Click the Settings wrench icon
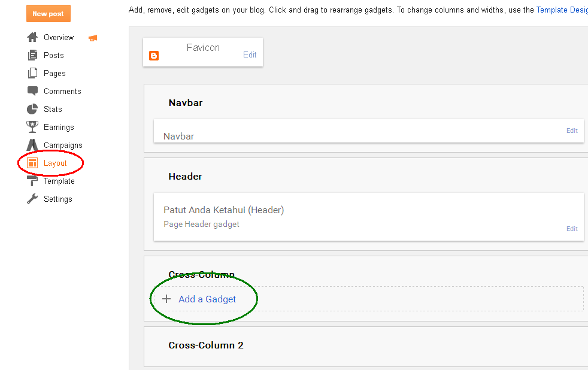588x370 pixels. click(x=32, y=199)
